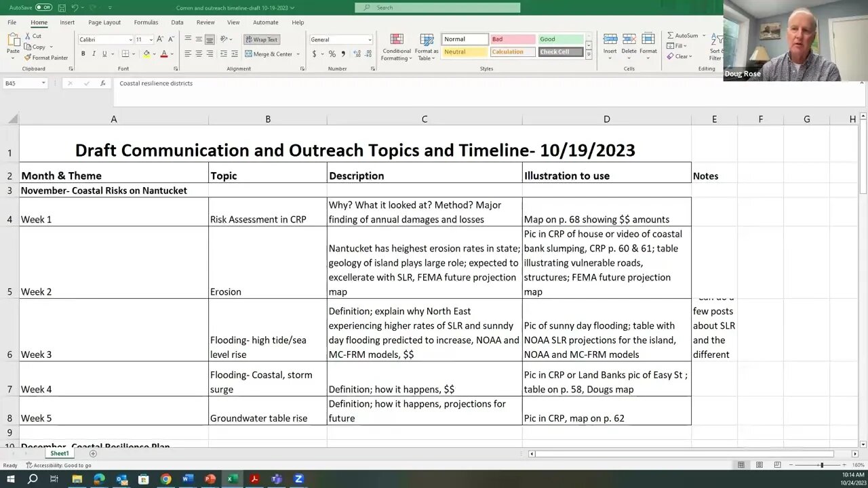Select Middle Align
Screen dimensions: 868x488
(199, 39)
